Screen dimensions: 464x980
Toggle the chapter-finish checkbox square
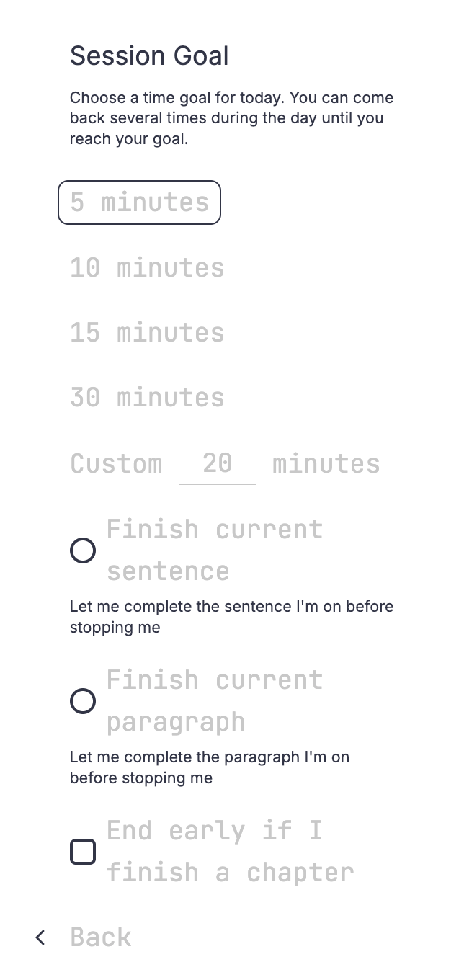tap(83, 852)
